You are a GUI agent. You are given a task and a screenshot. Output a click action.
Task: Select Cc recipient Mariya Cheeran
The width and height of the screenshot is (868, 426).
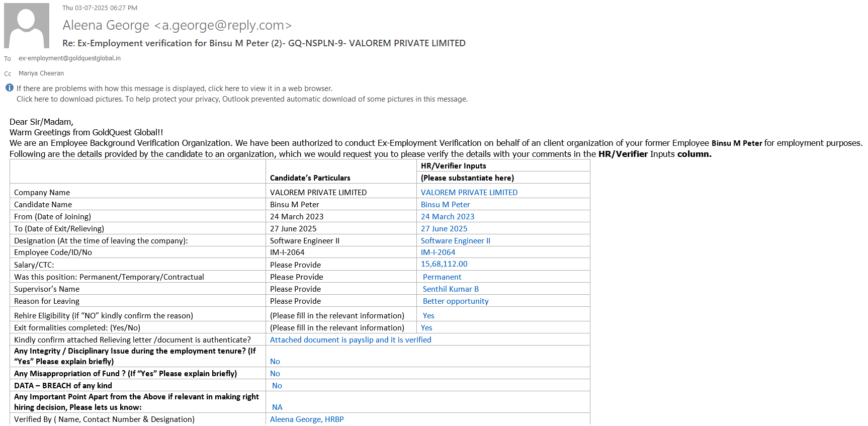(x=41, y=73)
